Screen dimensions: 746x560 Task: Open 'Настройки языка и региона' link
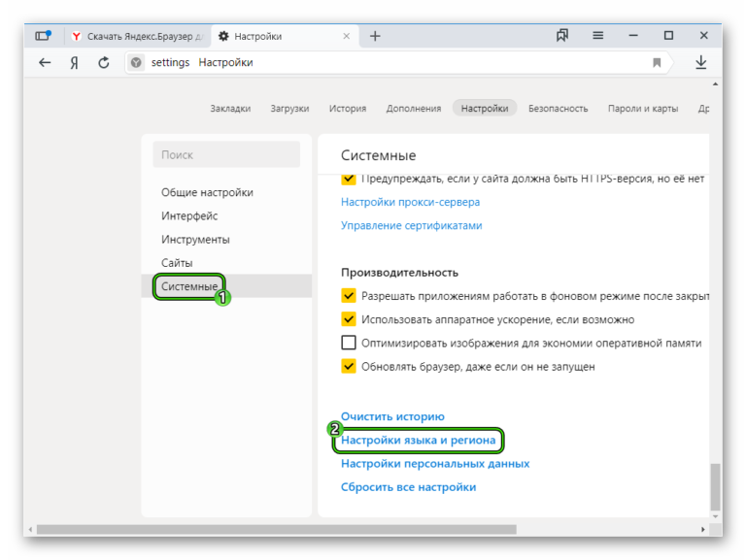coord(418,440)
